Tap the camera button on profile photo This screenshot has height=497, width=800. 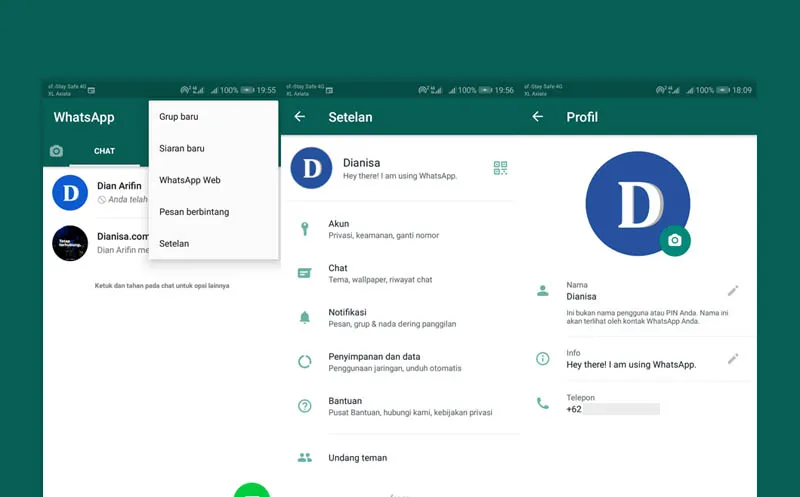click(x=675, y=241)
